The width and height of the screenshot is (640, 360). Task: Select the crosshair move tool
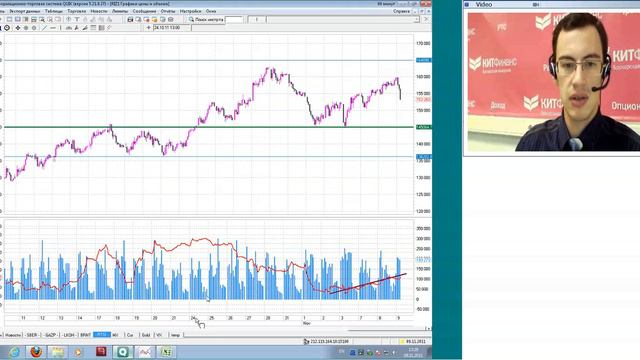click(18, 28)
